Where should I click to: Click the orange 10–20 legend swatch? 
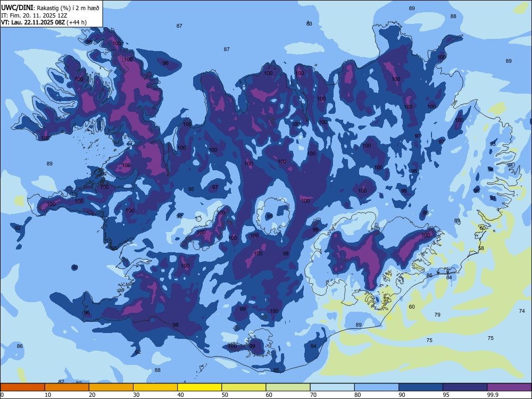tap(67, 387)
